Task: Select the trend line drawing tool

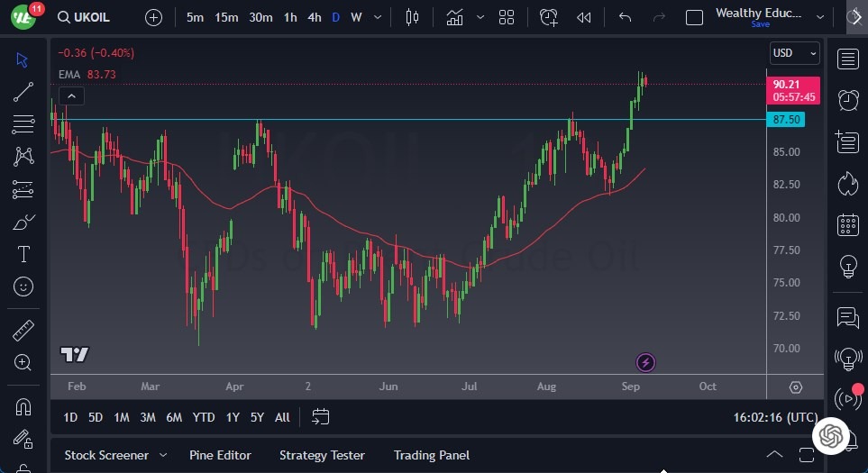Action: (x=23, y=91)
